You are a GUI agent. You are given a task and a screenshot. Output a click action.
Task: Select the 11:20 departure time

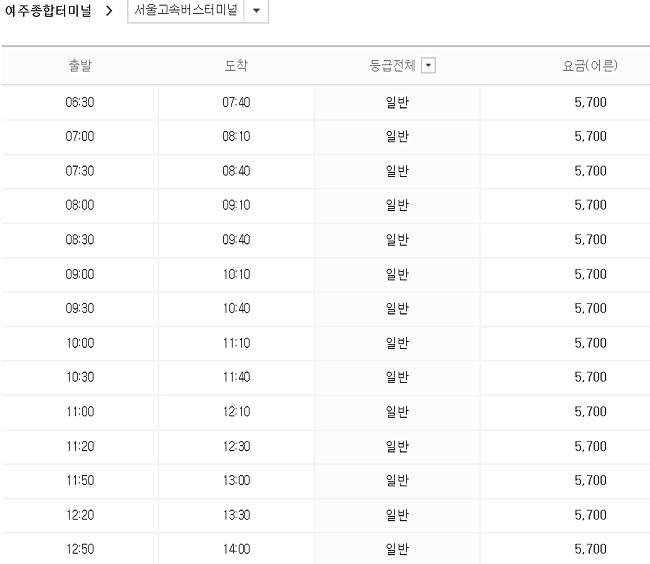pos(80,446)
